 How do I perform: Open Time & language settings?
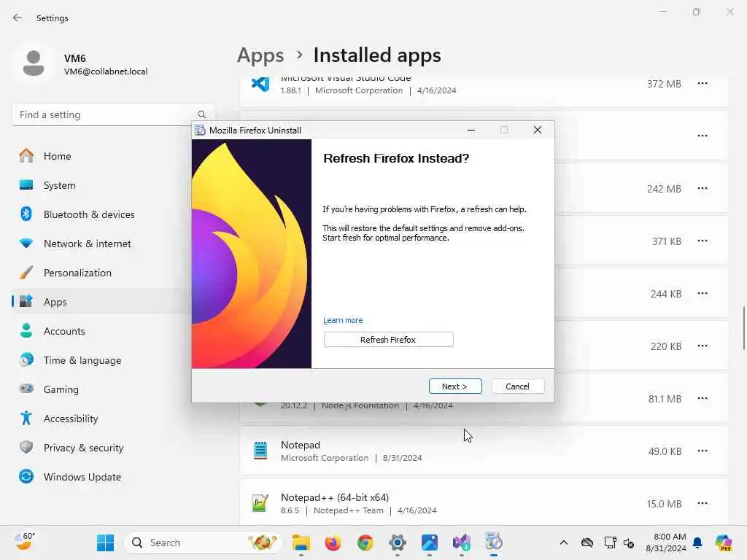coord(102,360)
